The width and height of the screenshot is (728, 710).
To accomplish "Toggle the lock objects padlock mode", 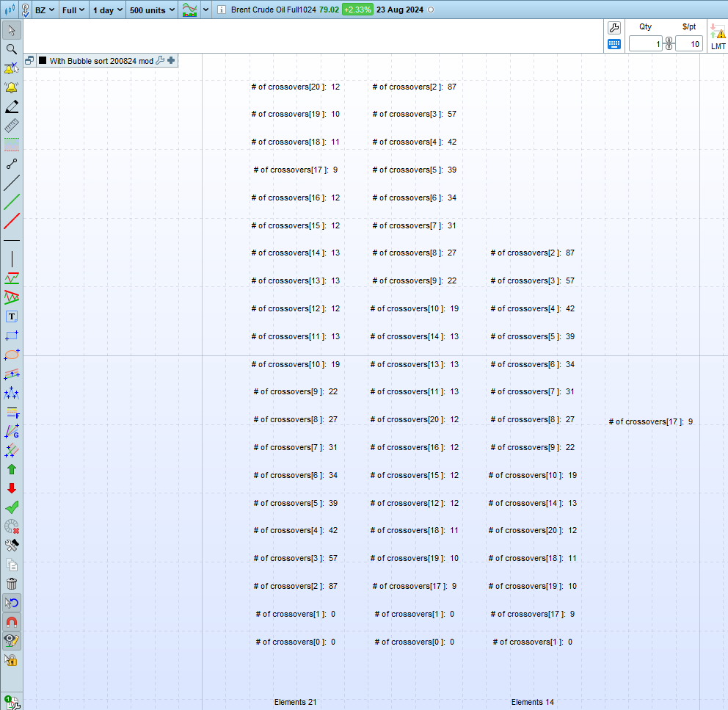I will 12,660.
